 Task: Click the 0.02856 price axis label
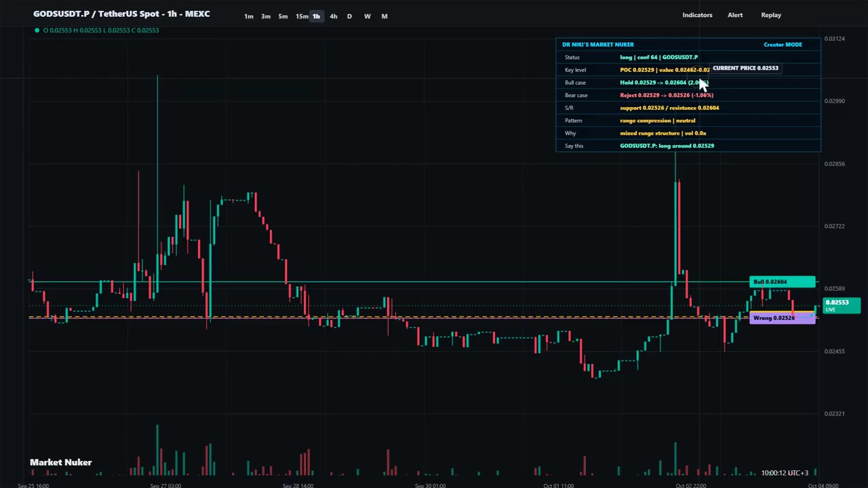click(x=835, y=163)
